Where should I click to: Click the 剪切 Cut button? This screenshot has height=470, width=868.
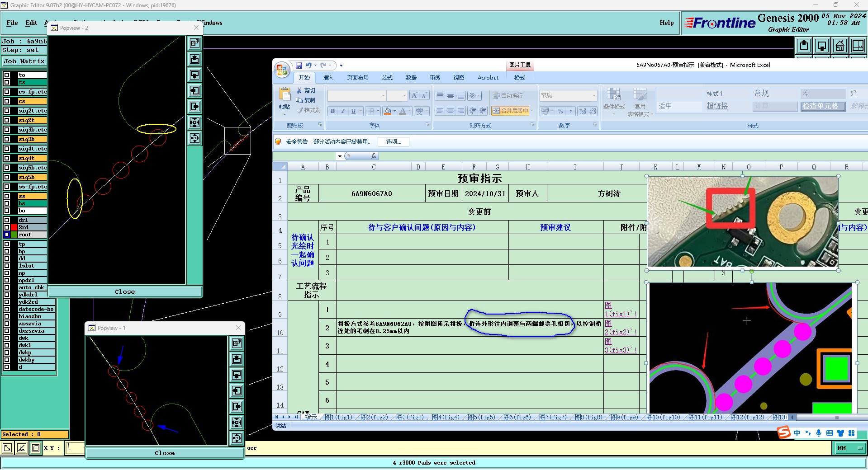306,90
